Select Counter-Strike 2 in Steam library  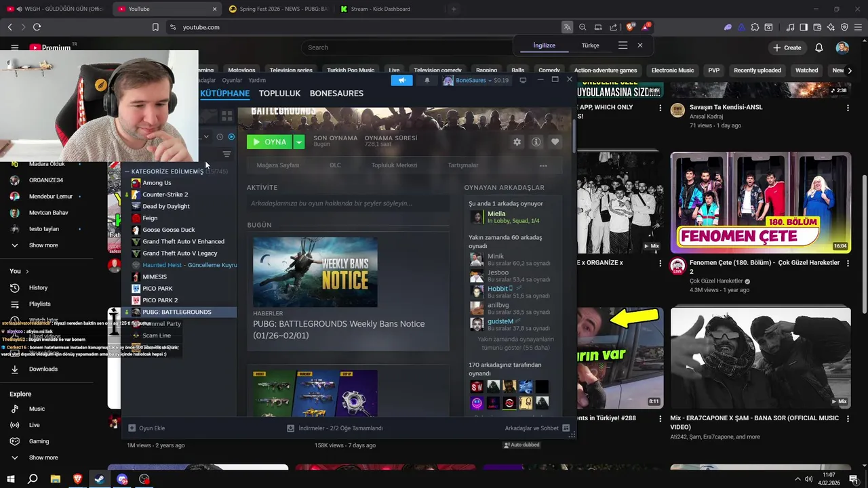pyautogui.click(x=165, y=195)
